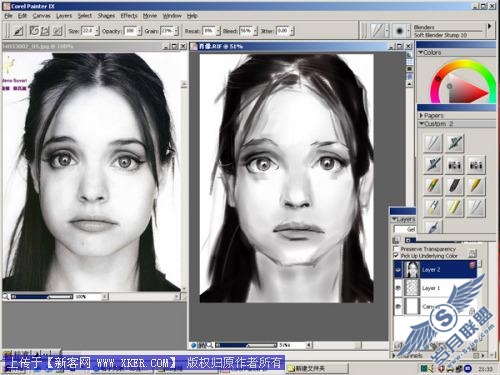Select Layer 1 in Layers palette
Screen dimensions: 500x375
435,288
